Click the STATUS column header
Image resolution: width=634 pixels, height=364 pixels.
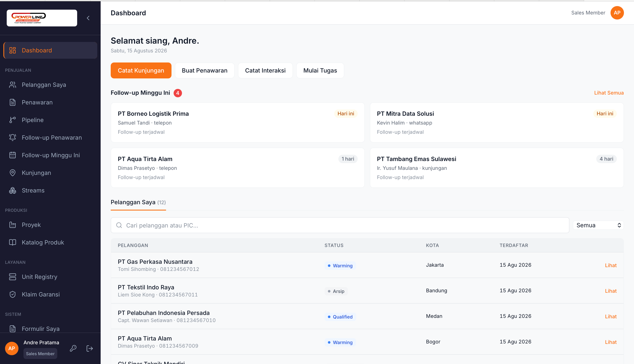334,245
